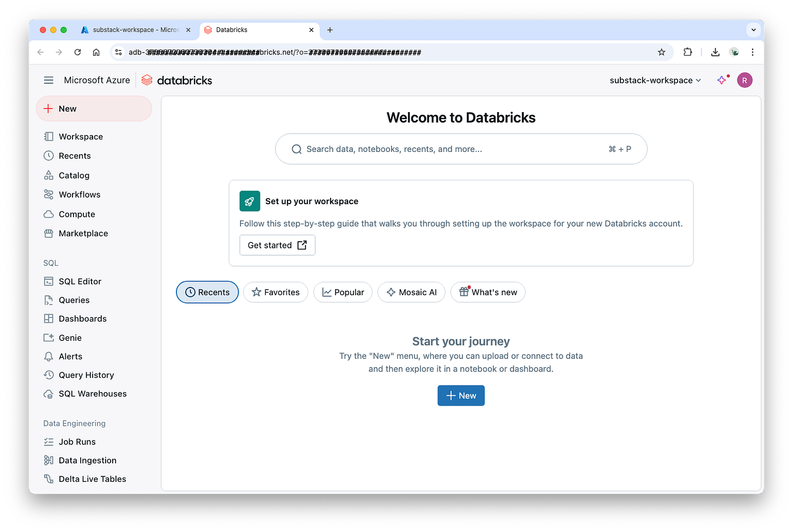Click the databricks logo
Viewport: 793px width, 532px height.
(x=177, y=80)
